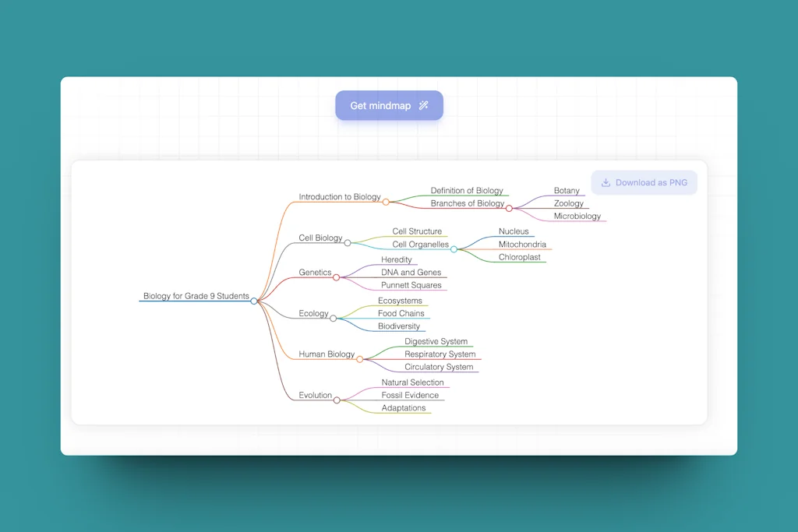Select the Natural Selection node
This screenshot has height=532, width=798.
(x=411, y=382)
